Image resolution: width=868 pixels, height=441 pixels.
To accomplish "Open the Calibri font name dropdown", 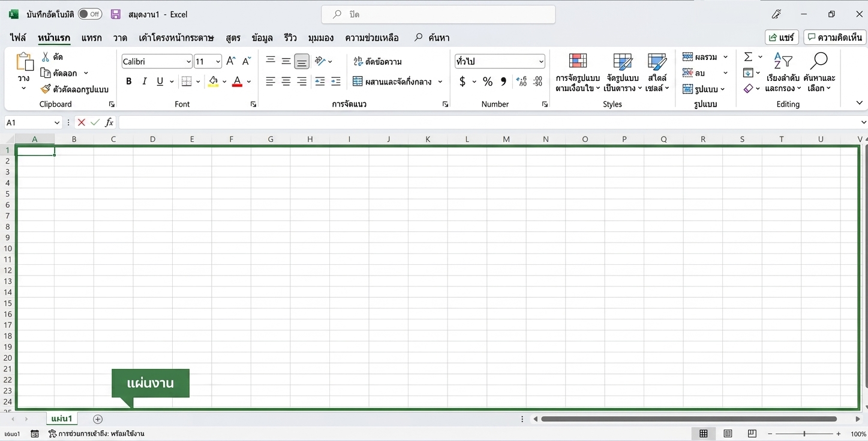I will click(x=188, y=62).
